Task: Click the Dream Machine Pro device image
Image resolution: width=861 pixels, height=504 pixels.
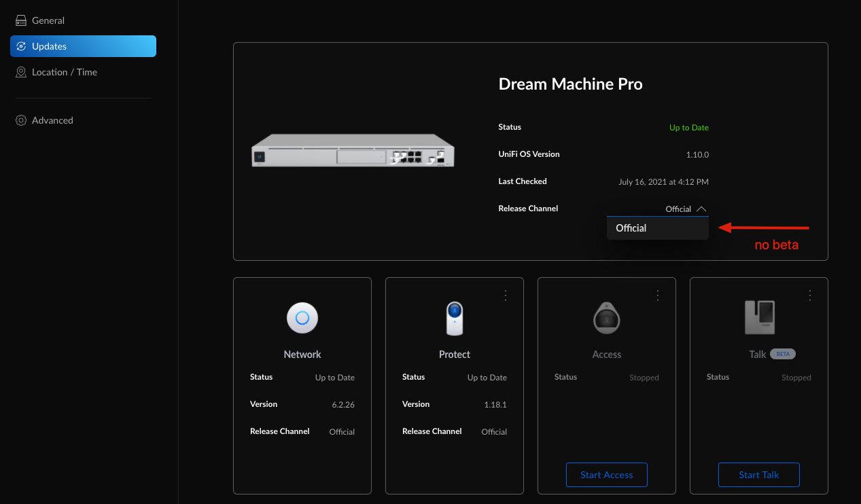Action: (353, 151)
